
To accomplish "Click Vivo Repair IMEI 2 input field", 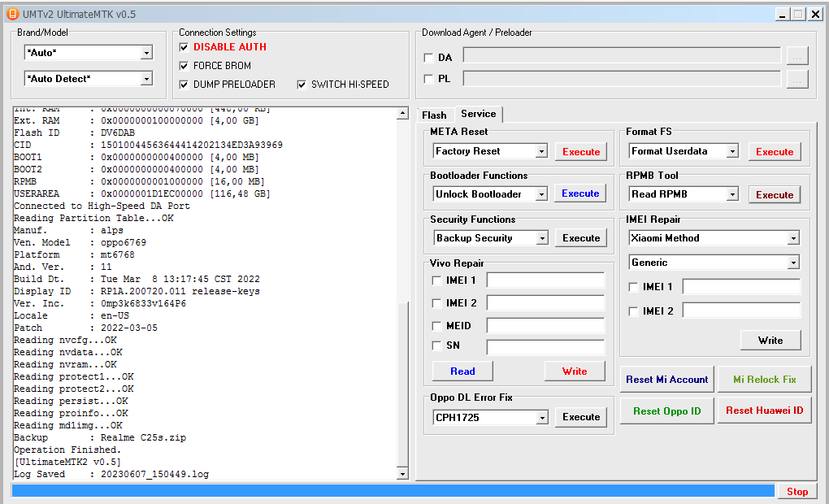I will tap(545, 303).
